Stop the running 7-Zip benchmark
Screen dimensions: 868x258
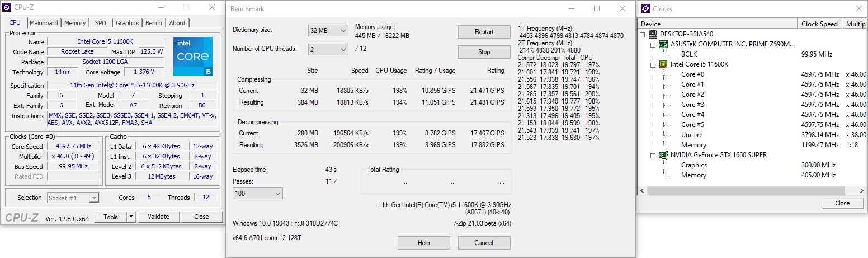484,52
